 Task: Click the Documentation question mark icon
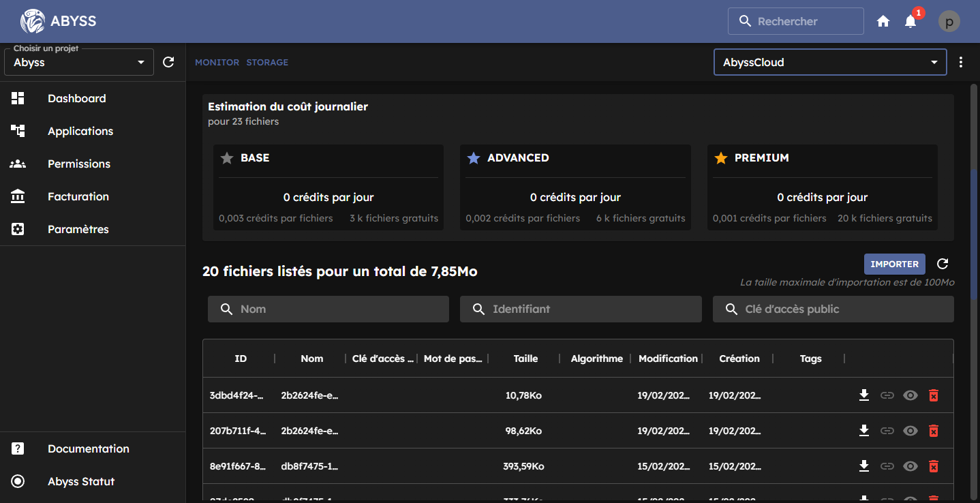[x=18, y=448]
